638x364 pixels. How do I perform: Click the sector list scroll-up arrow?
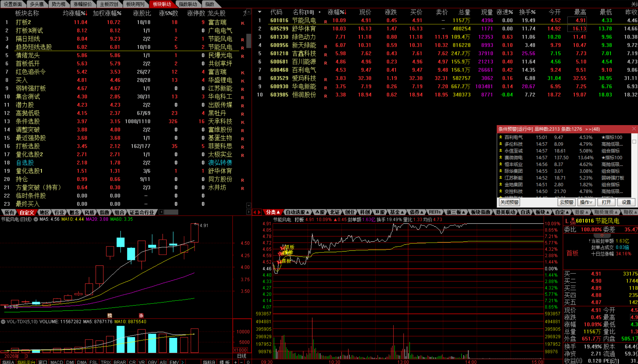(x=249, y=12)
